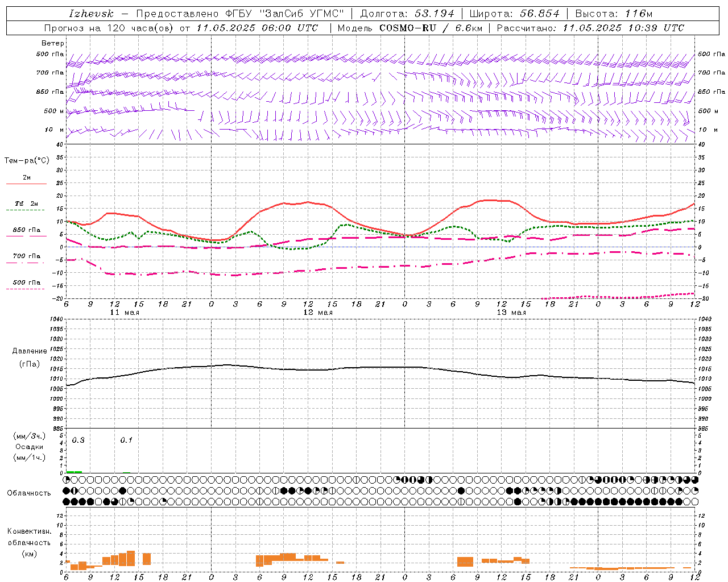Click the Прогноз на 120 часа(ов) text

pos(108,28)
